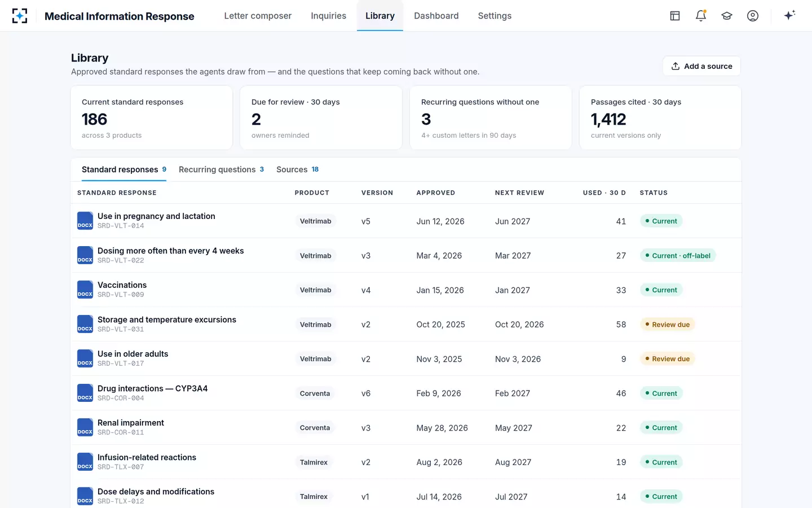This screenshot has width=812, height=508.
Task: Click Recurring questions without one card
Action: click(491, 118)
